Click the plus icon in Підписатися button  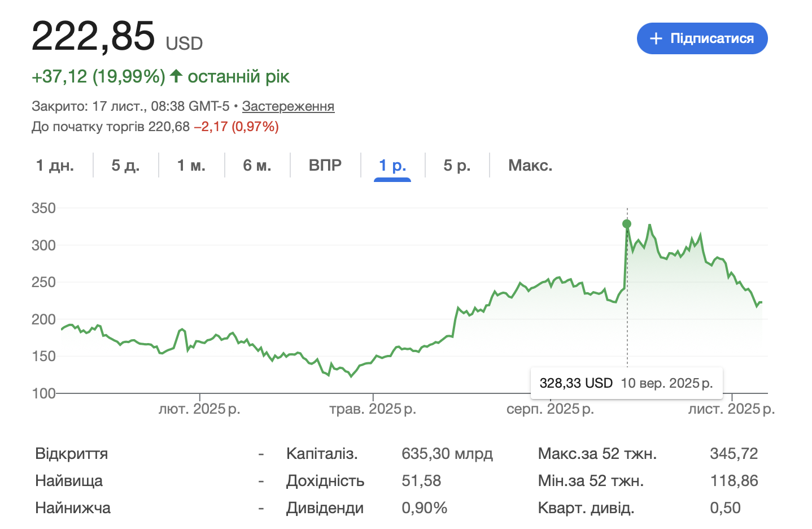click(x=656, y=38)
